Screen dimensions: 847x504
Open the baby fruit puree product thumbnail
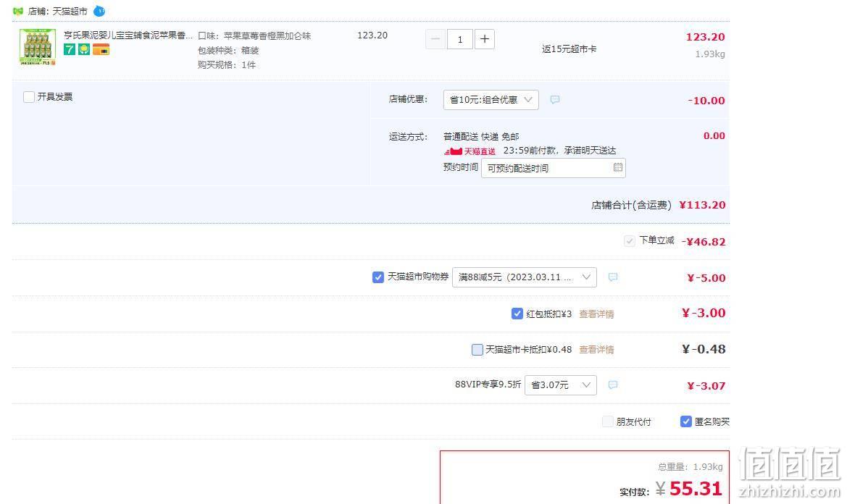point(37,47)
